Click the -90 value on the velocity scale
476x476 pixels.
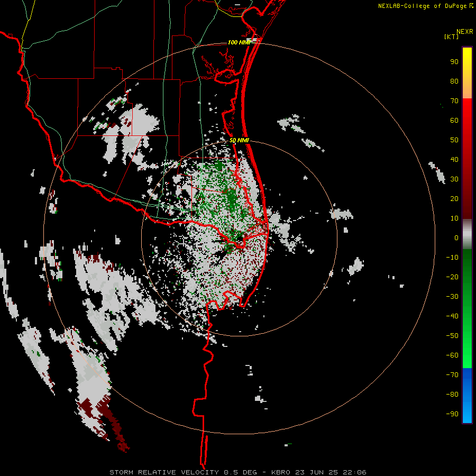452,414
